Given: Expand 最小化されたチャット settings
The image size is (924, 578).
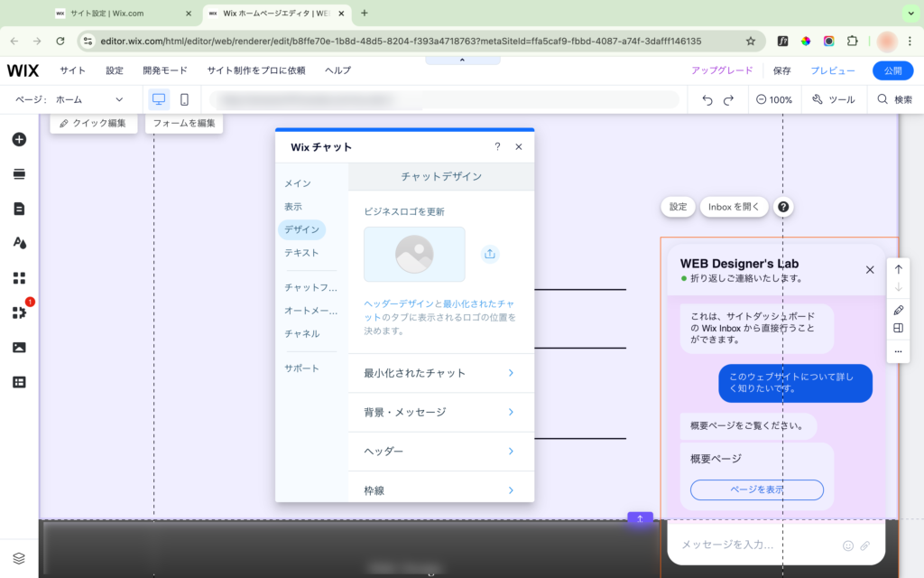Looking at the screenshot, I should (x=440, y=373).
